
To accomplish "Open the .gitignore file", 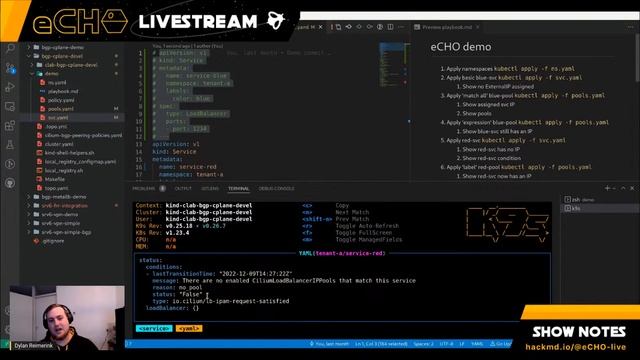I will (72, 241).
